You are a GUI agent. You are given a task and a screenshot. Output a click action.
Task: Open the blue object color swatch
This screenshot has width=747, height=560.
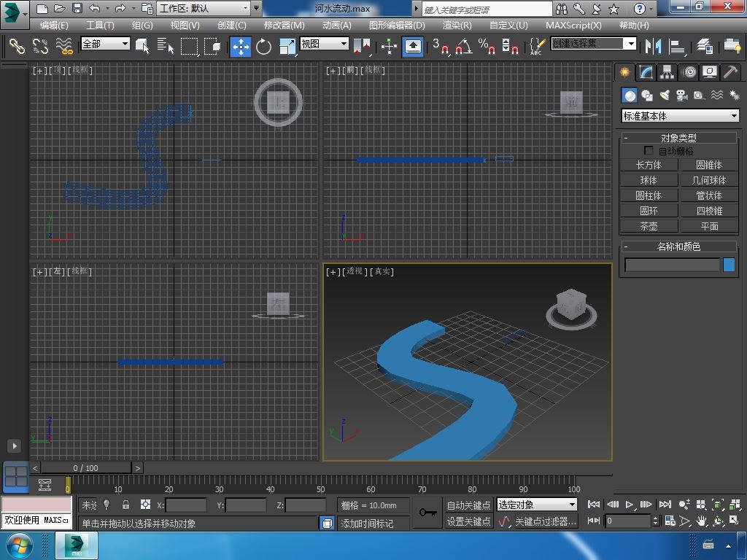(x=729, y=265)
